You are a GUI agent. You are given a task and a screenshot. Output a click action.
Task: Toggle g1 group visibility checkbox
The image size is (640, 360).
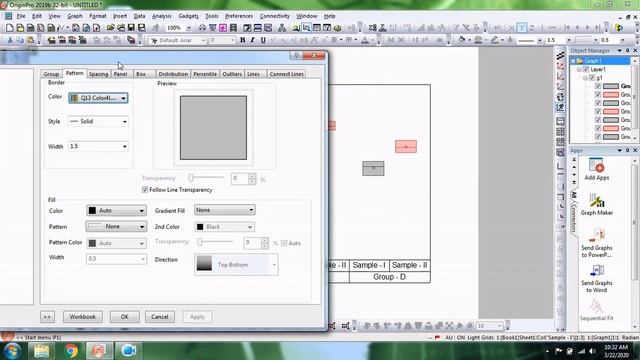pos(592,78)
